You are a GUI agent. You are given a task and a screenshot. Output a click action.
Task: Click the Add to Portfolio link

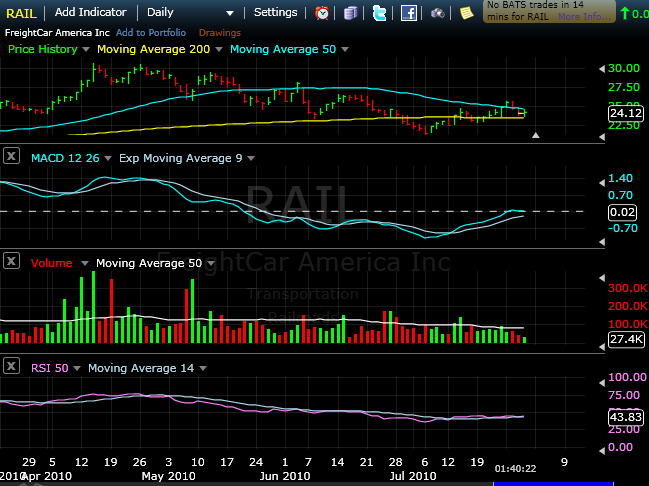click(x=149, y=33)
